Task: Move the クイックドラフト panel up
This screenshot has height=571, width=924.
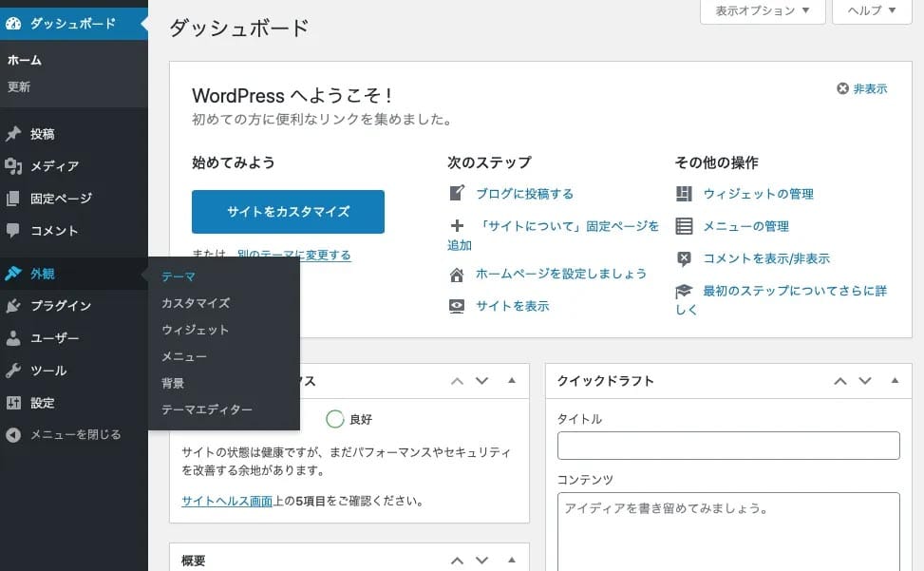Action: click(840, 381)
